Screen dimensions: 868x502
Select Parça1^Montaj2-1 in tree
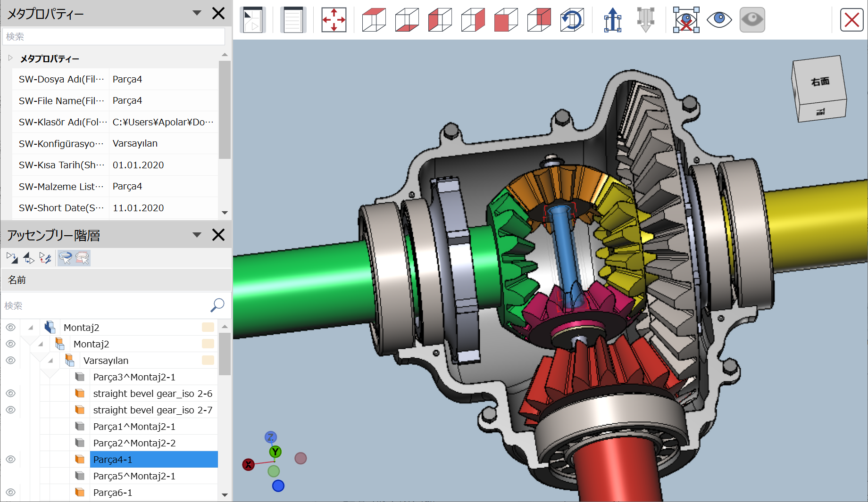134,427
